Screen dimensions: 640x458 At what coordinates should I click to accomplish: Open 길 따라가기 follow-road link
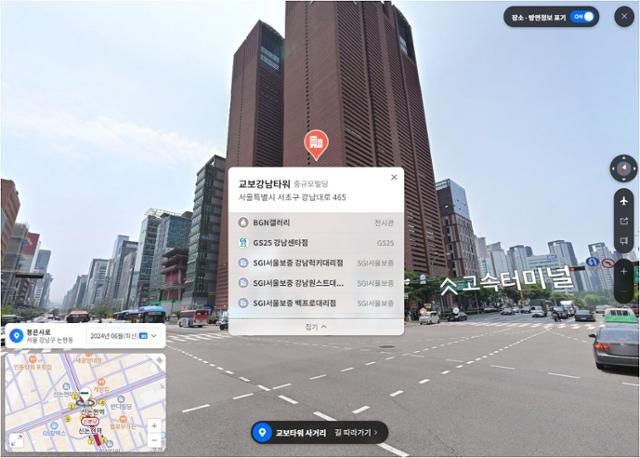pyautogui.click(x=356, y=432)
